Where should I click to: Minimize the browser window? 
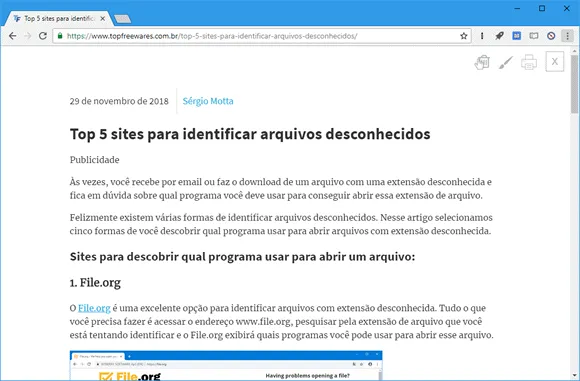[x=517, y=8]
